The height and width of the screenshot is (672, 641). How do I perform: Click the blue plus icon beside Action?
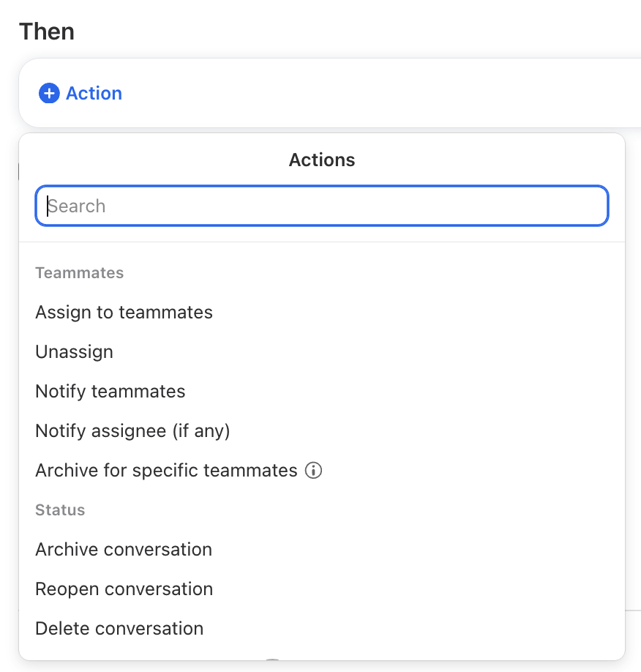click(x=49, y=93)
